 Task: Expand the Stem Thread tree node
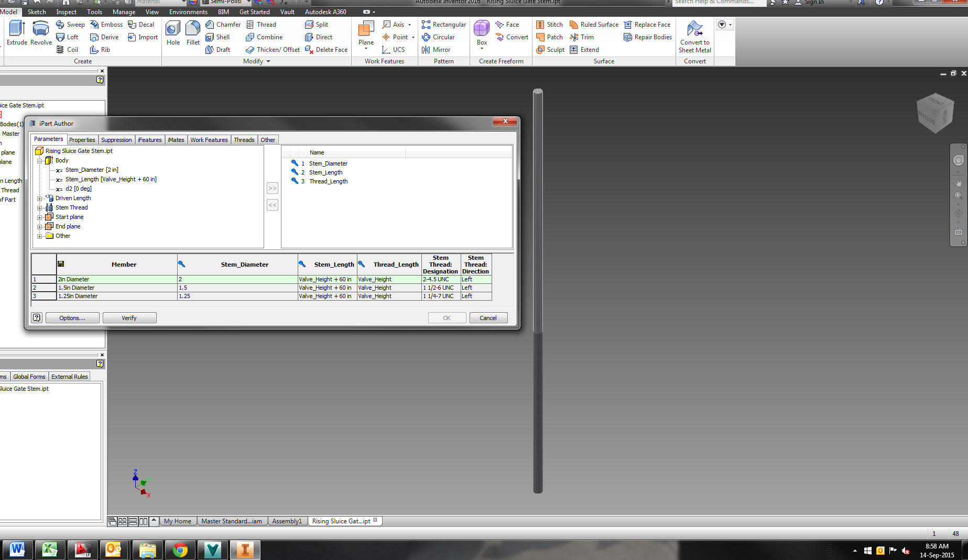(x=40, y=207)
